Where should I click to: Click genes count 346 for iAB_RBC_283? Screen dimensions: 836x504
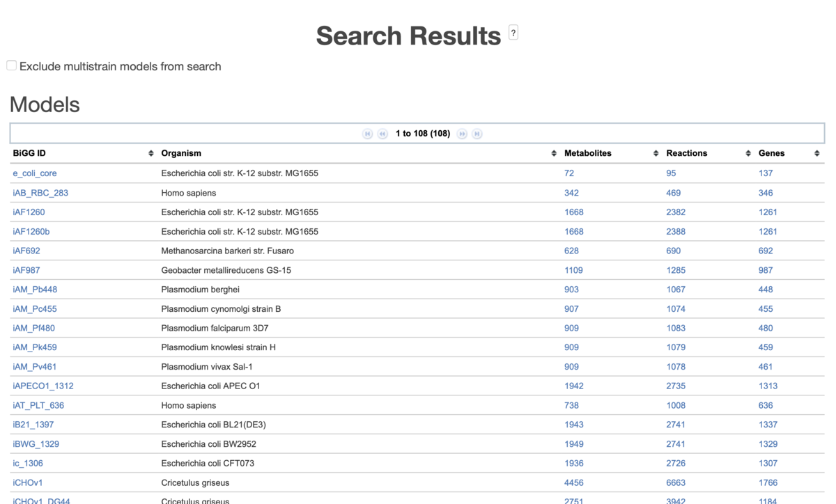pos(766,193)
